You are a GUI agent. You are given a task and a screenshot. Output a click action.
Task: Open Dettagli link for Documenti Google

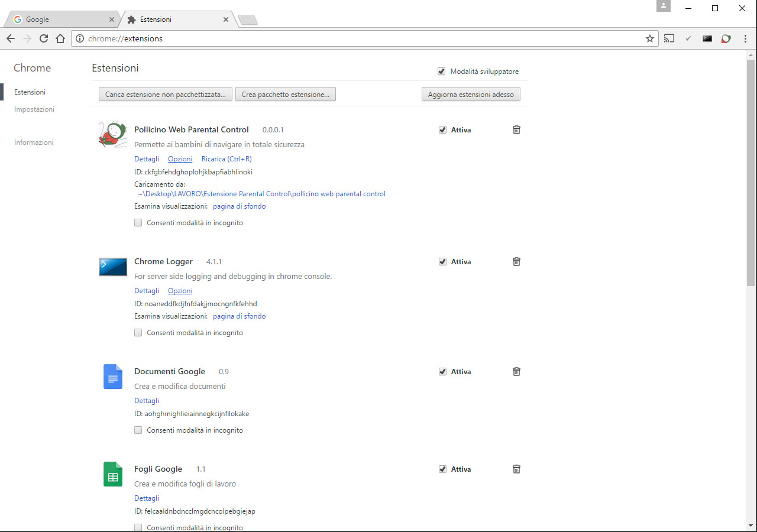click(147, 401)
